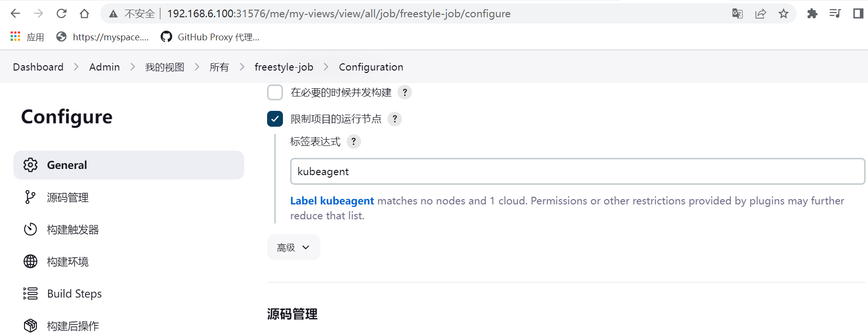Select the General sidebar section
The height and width of the screenshot is (334, 868).
(x=129, y=165)
